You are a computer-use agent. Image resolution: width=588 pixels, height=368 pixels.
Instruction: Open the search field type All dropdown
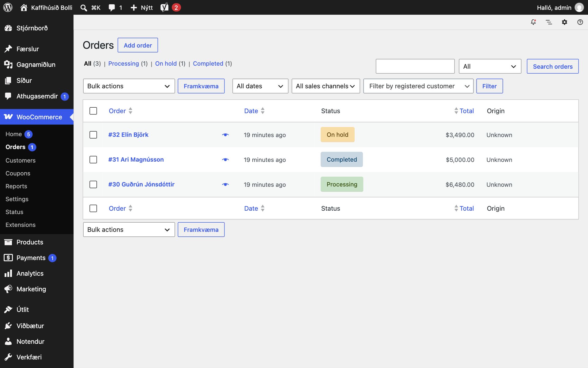[x=490, y=66]
